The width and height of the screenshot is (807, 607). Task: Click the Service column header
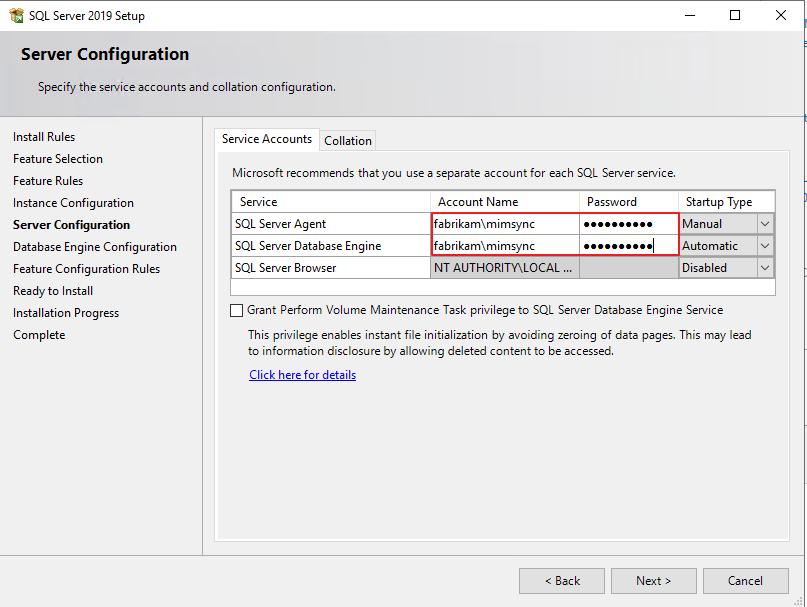click(331, 202)
